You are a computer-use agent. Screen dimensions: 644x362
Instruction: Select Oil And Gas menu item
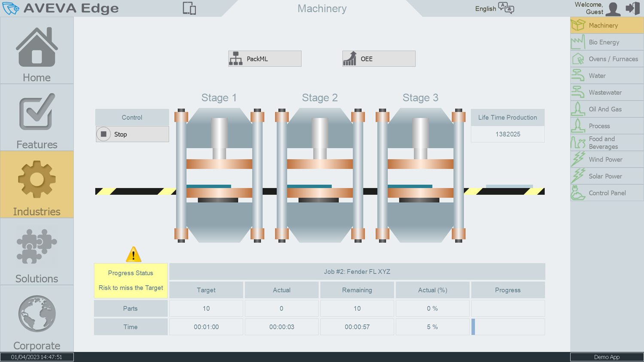607,109
